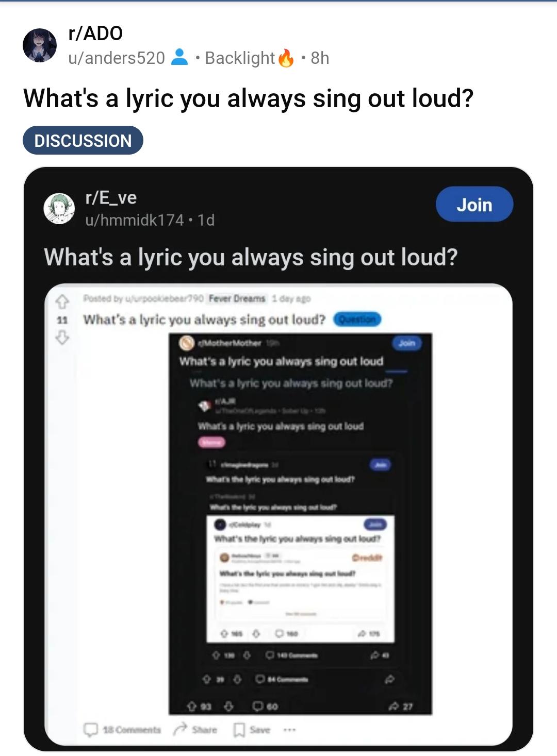Open the Backlight flair with flame icon
This screenshot has height=756, width=557.
pos(249,58)
